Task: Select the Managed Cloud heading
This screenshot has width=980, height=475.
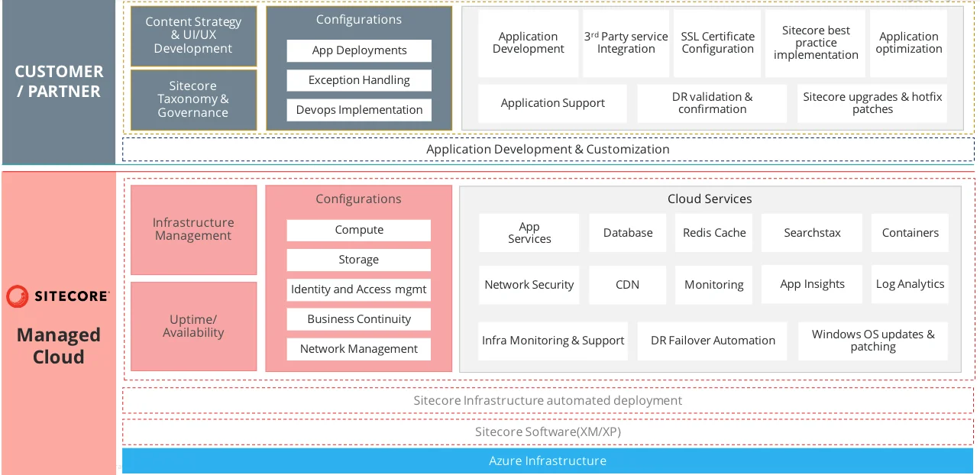Action: click(x=59, y=346)
